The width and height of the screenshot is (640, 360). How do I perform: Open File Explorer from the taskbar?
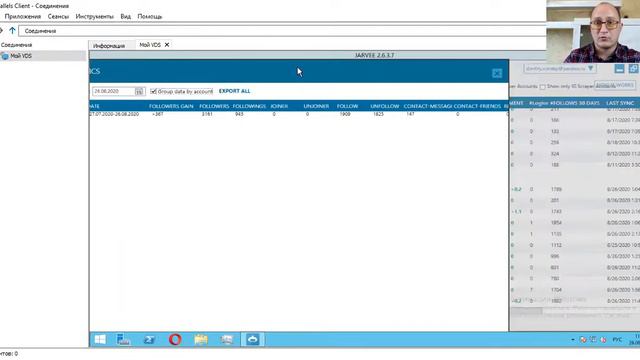click(x=201, y=339)
